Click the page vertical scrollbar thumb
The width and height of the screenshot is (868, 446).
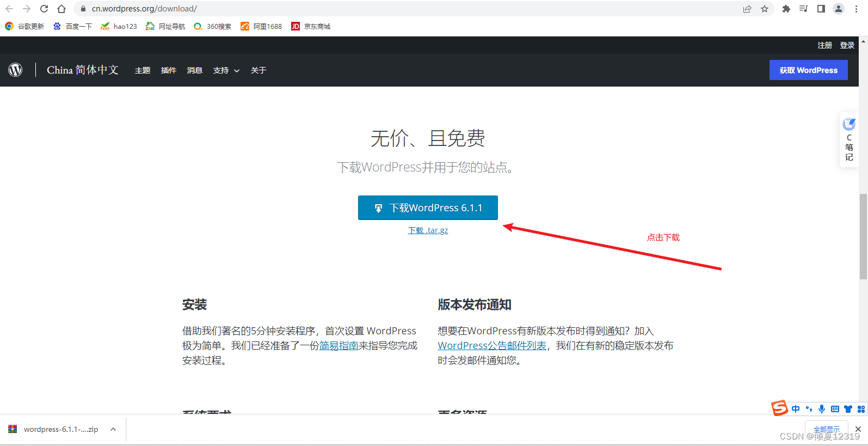(x=863, y=236)
